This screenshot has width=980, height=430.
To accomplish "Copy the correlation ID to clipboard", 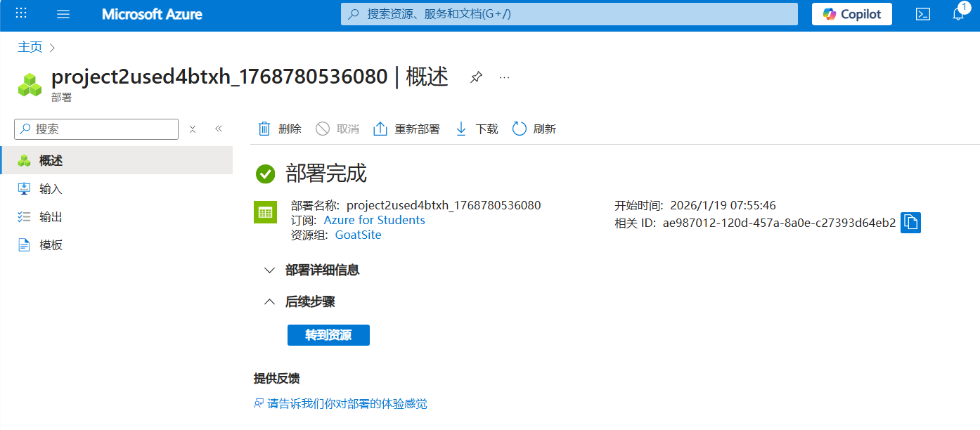I will [x=910, y=223].
